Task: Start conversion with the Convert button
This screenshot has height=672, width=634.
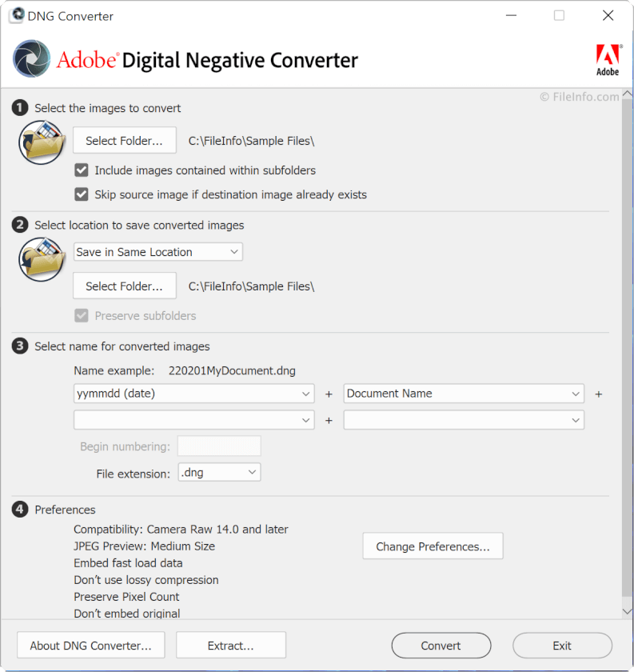Action: click(x=441, y=646)
